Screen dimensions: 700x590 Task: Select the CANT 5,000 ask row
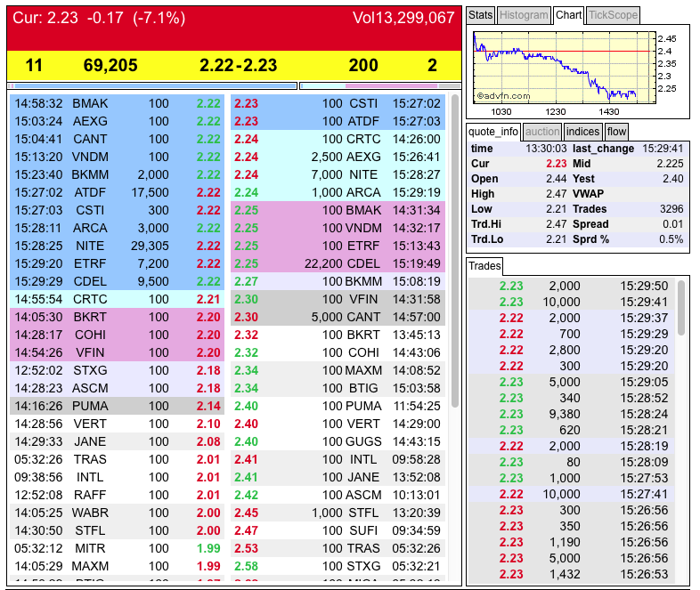pos(338,317)
